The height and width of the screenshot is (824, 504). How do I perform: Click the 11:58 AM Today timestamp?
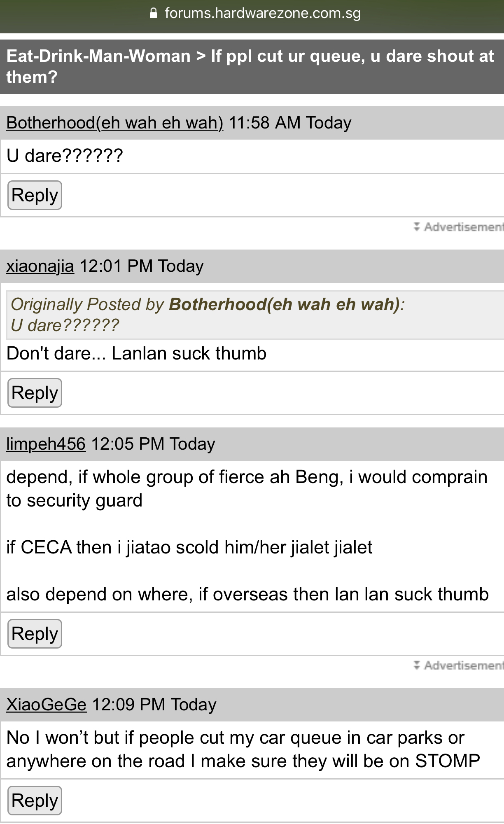290,123
